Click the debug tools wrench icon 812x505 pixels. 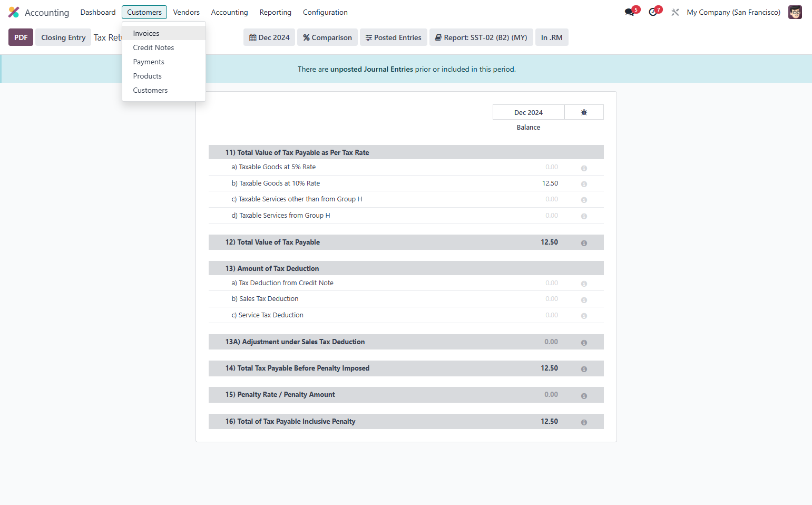click(675, 12)
